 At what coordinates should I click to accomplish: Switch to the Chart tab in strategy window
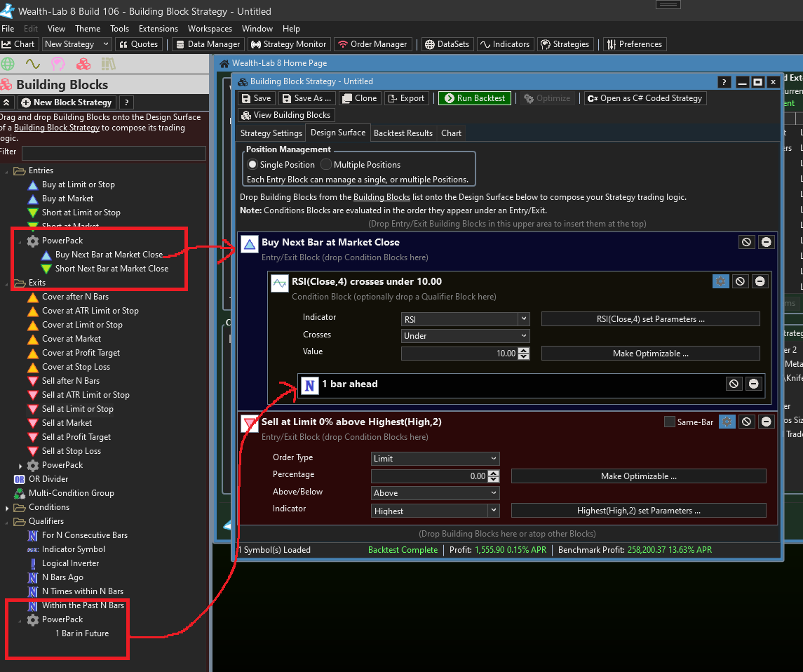451,133
